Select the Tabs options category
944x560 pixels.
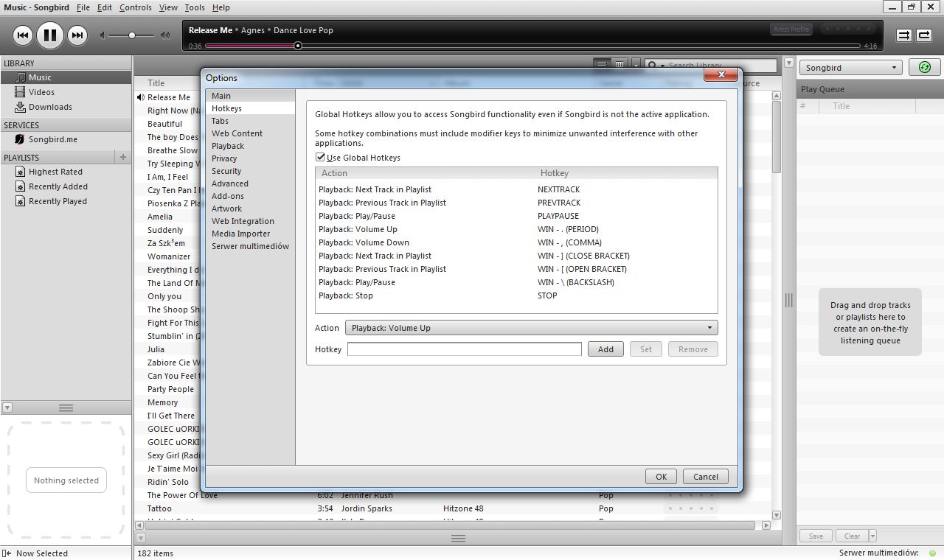[250, 121]
